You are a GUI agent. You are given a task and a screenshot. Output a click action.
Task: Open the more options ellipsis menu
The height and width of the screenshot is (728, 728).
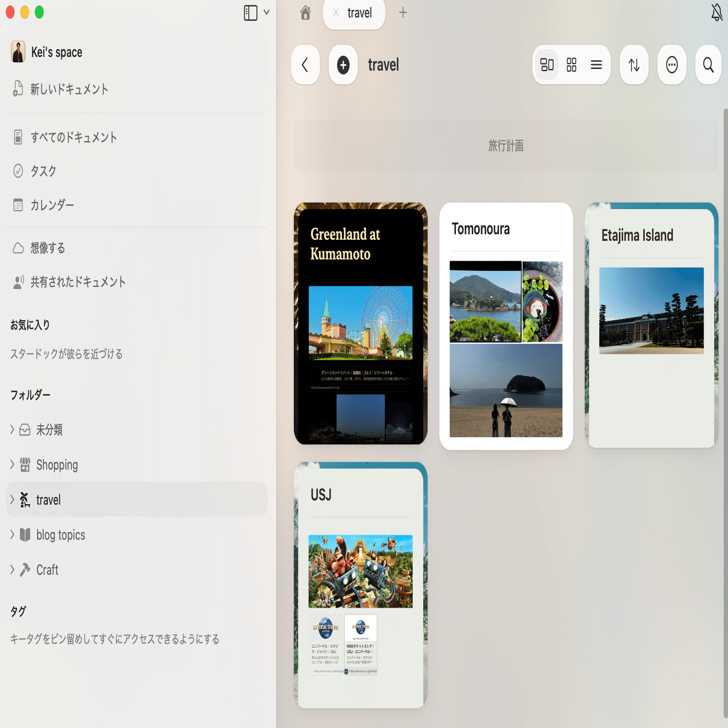(x=672, y=65)
